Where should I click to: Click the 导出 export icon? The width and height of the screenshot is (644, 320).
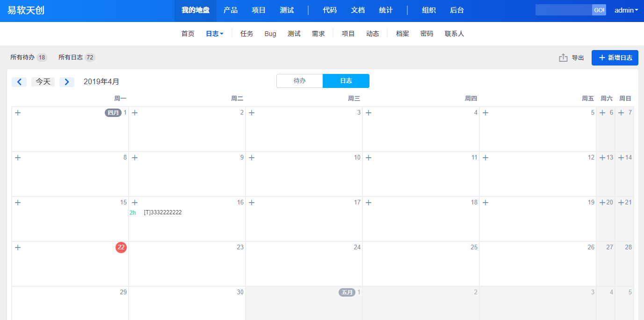[x=563, y=58]
